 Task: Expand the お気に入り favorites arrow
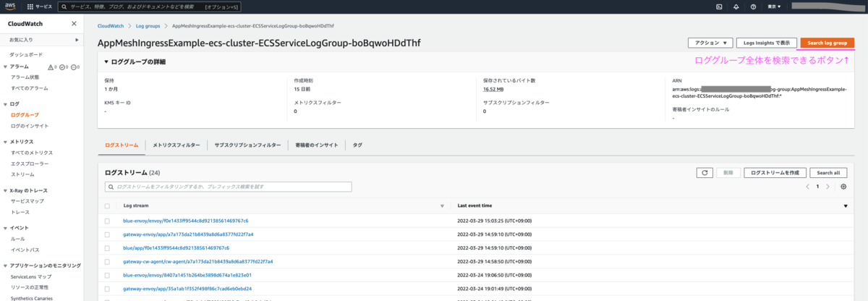tap(75, 40)
